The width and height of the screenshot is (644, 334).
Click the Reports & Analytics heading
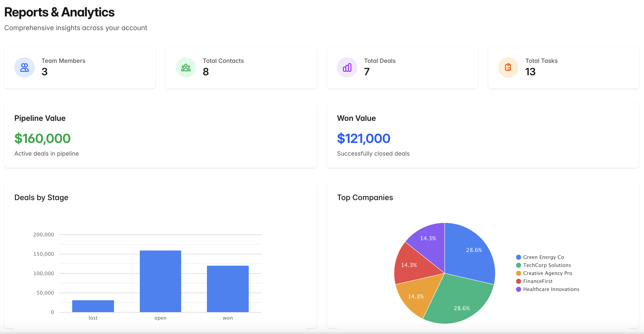[x=59, y=12]
